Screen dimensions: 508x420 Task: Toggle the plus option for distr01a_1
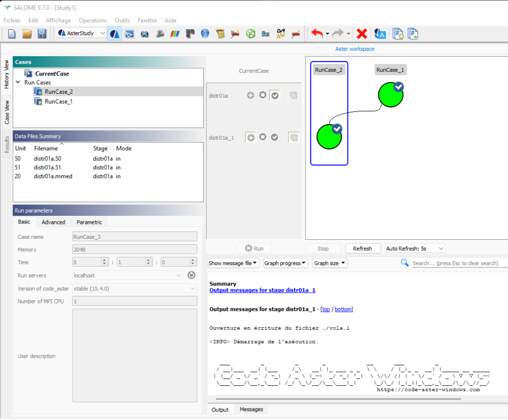tap(251, 138)
